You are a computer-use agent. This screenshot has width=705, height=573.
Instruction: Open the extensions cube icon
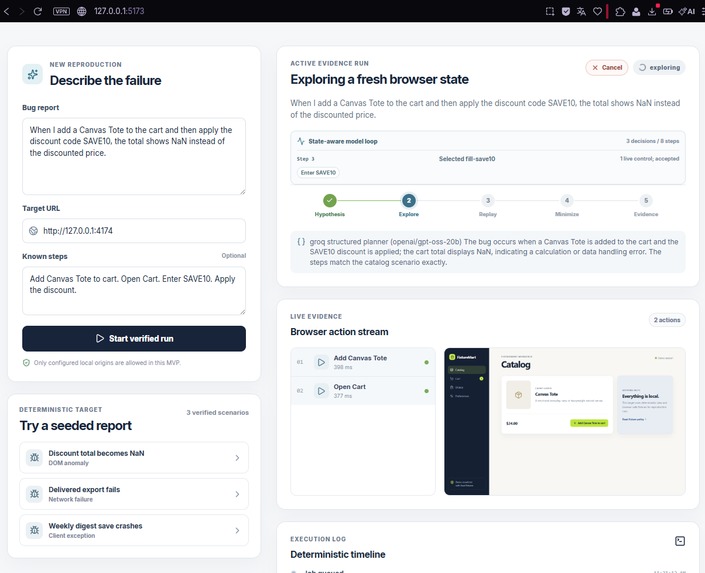(x=620, y=11)
